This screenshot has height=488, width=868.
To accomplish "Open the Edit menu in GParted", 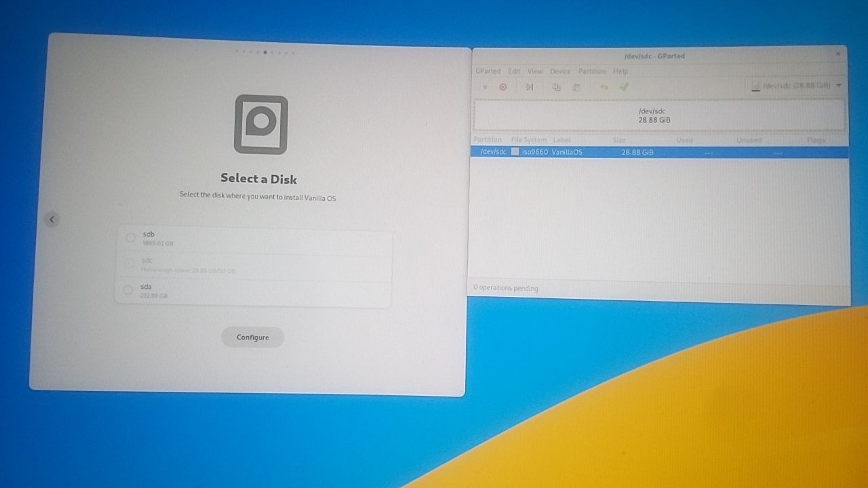I will point(515,71).
